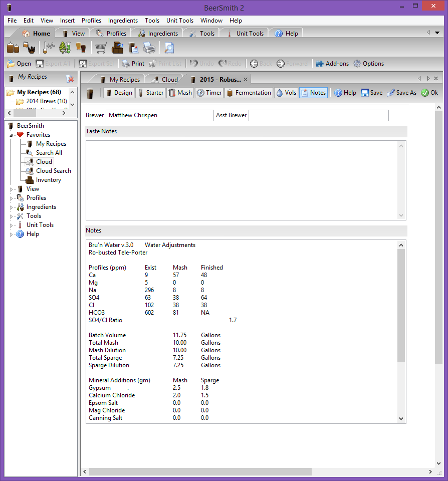Open the shopping cart tool
Image resolution: width=448 pixels, height=481 pixels.
(100, 47)
